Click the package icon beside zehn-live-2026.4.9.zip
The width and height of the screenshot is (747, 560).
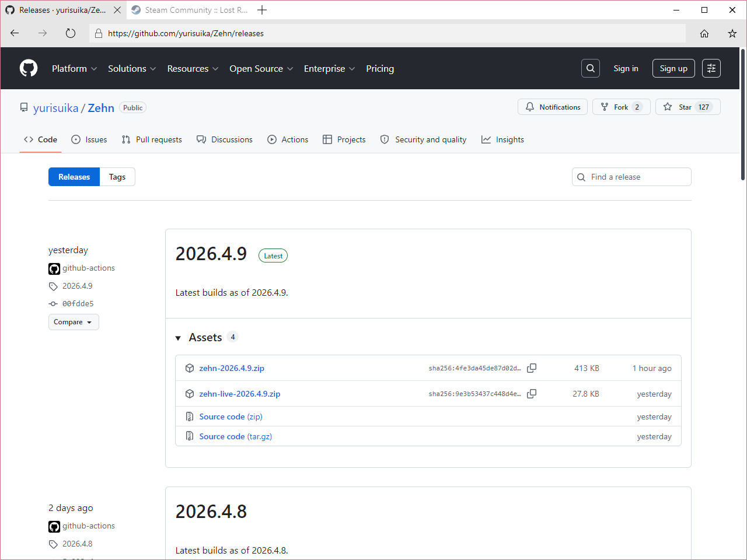tap(190, 394)
